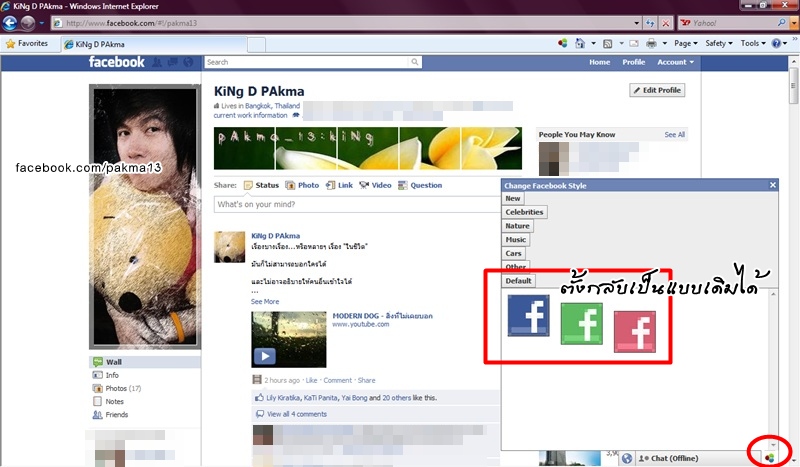Click the Yahoo search magnifier icon
This screenshot has width=800, height=467.
(781, 23)
